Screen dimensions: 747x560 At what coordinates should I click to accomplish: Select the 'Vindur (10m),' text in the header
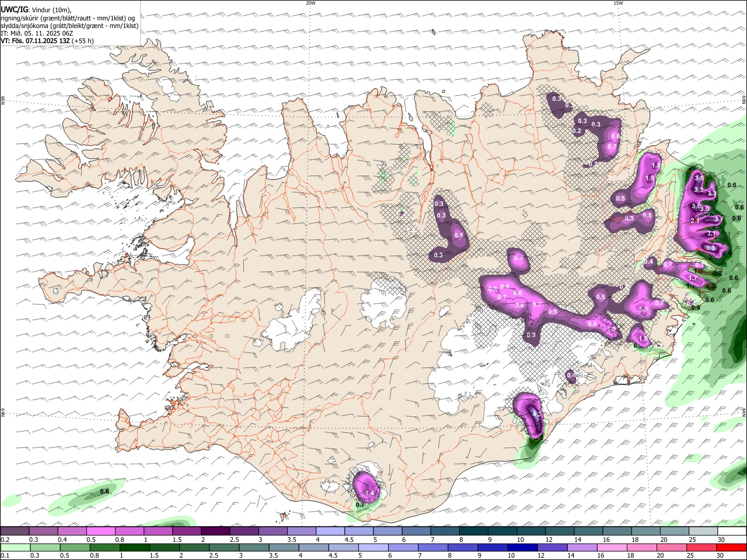click(x=52, y=10)
